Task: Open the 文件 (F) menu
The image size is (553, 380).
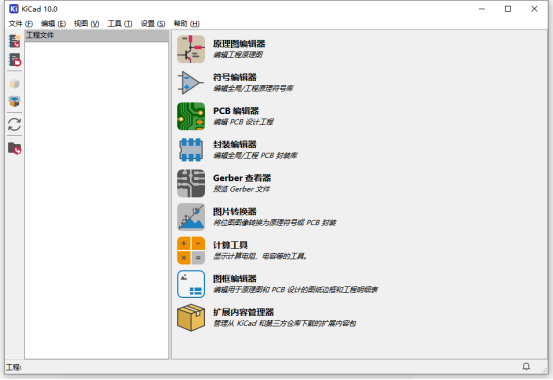Action: coord(20,24)
